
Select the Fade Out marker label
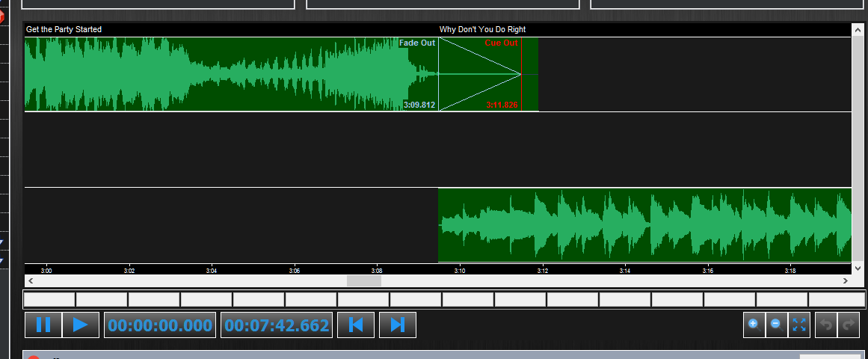pos(417,43)
